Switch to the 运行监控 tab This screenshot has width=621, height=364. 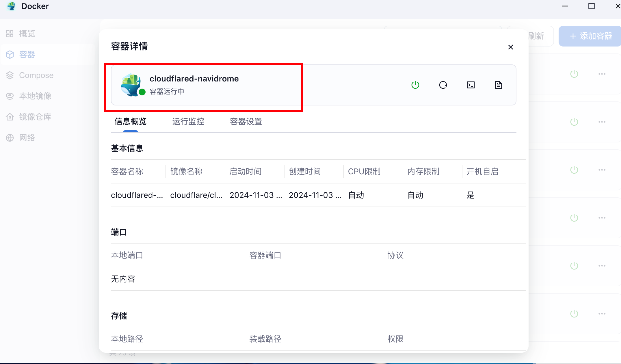[188, 122]
